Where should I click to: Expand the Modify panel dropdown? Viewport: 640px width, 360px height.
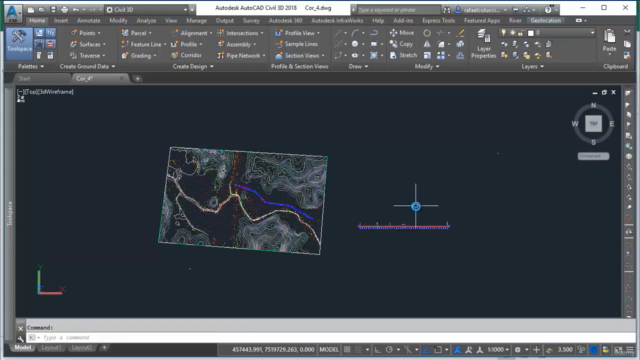coord(427,66)
